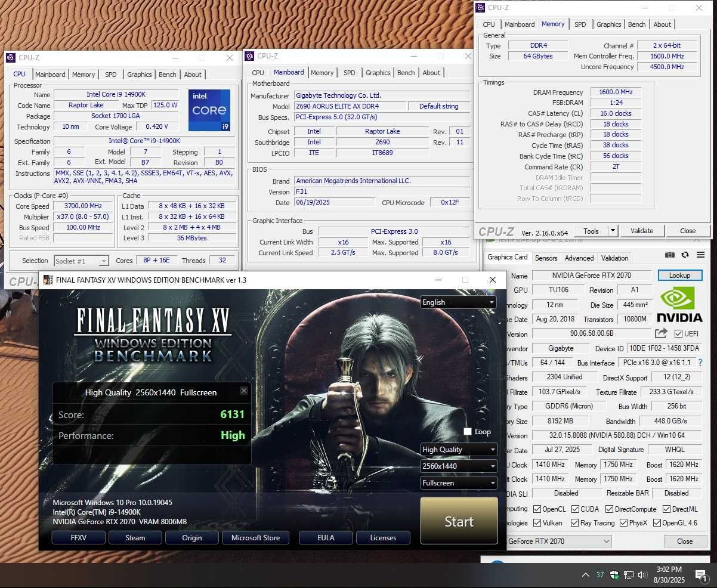The image size is (717, 588).
Task: Click the Tools button in CPU-Z
Action: [x=591, y=231]
